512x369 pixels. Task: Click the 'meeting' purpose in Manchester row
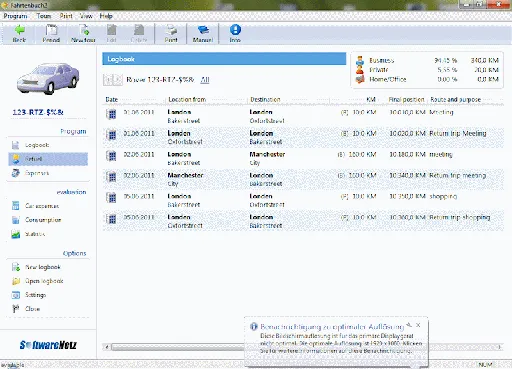pyautogui.click(x=441, y=154)
